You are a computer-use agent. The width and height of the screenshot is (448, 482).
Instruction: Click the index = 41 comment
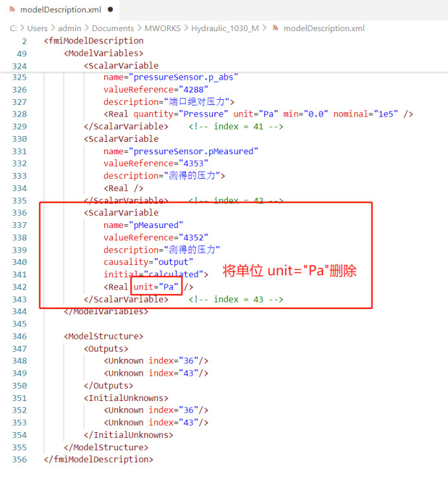pyautogui.click(x=236, y=126)
